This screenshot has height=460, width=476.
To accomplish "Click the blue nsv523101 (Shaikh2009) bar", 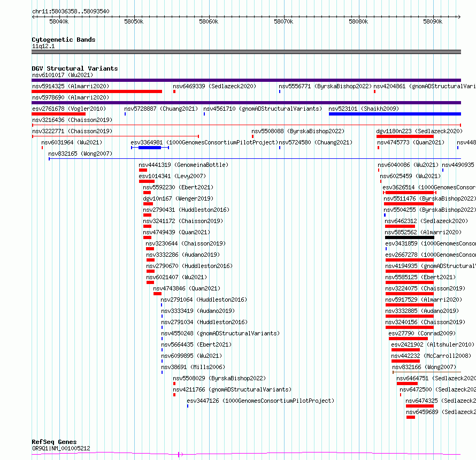I will [395, 114].
